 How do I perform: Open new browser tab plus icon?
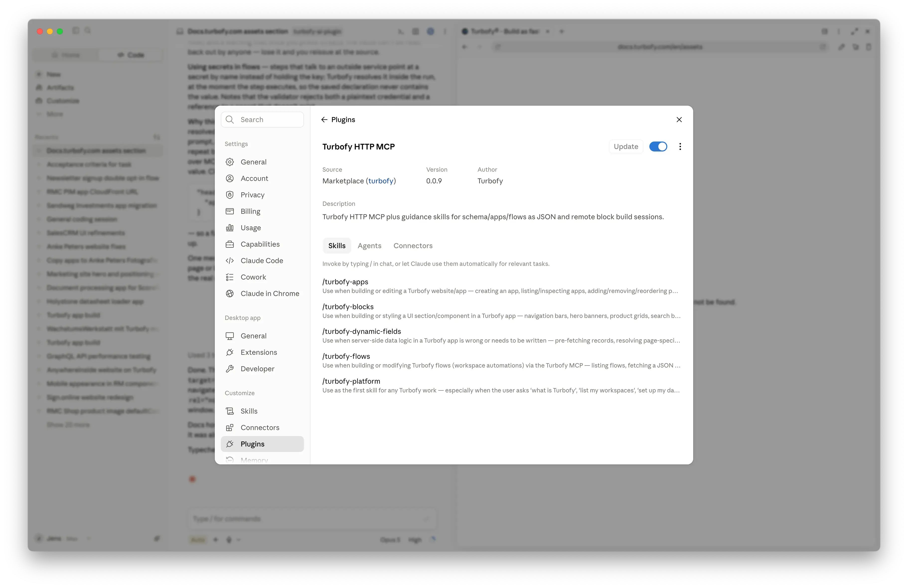(562, 31)
